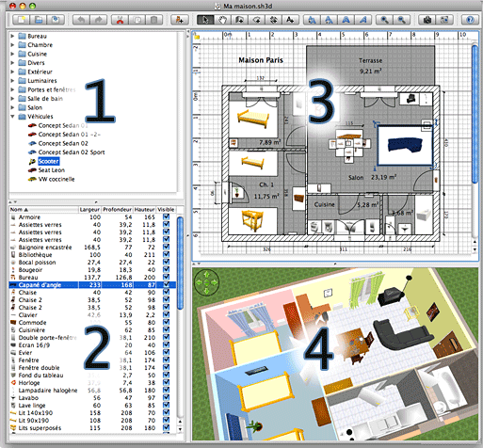
Task: Choose the Create rooms tool
Action: click(x=257, y=20)
